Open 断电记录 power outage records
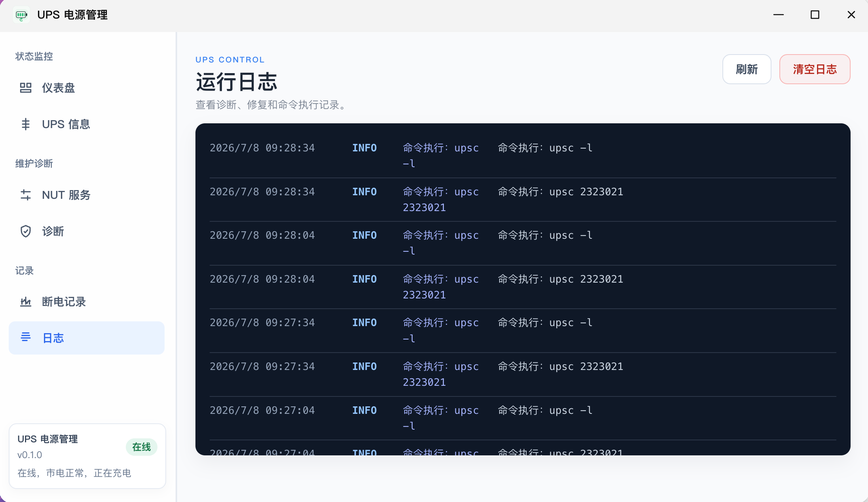Viewport: 868px width, 502px height. click(87, 302)
